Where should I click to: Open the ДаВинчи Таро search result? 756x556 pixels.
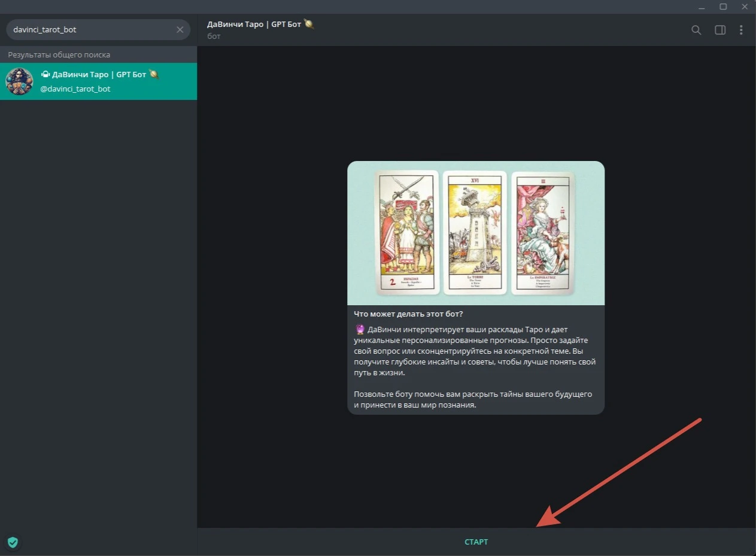click(98, 81)
